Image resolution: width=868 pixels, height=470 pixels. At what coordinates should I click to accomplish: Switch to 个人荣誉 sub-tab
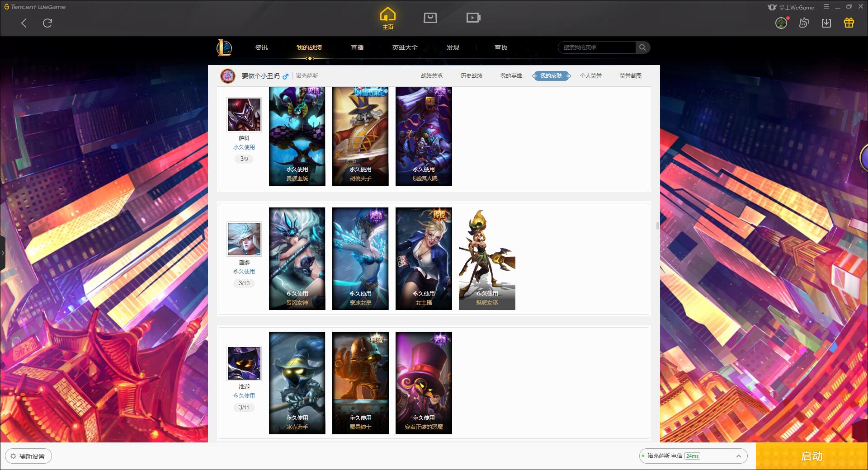coord(591,76)
